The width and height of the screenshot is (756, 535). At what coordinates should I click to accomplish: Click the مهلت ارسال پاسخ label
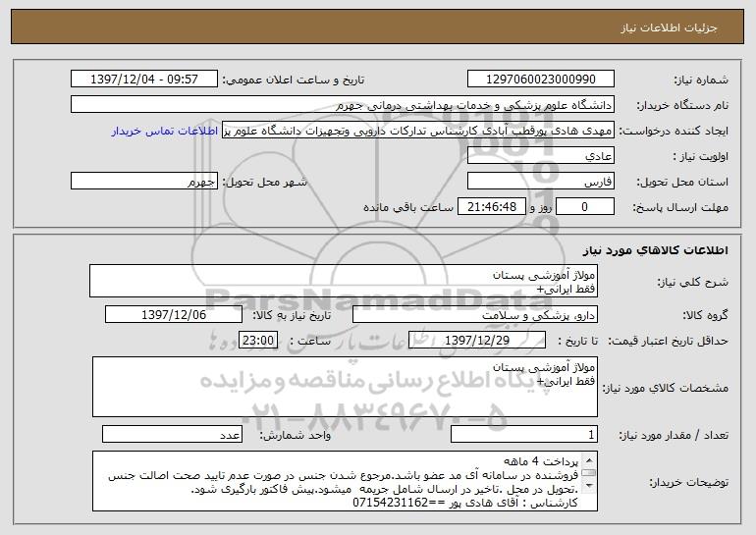680,207
